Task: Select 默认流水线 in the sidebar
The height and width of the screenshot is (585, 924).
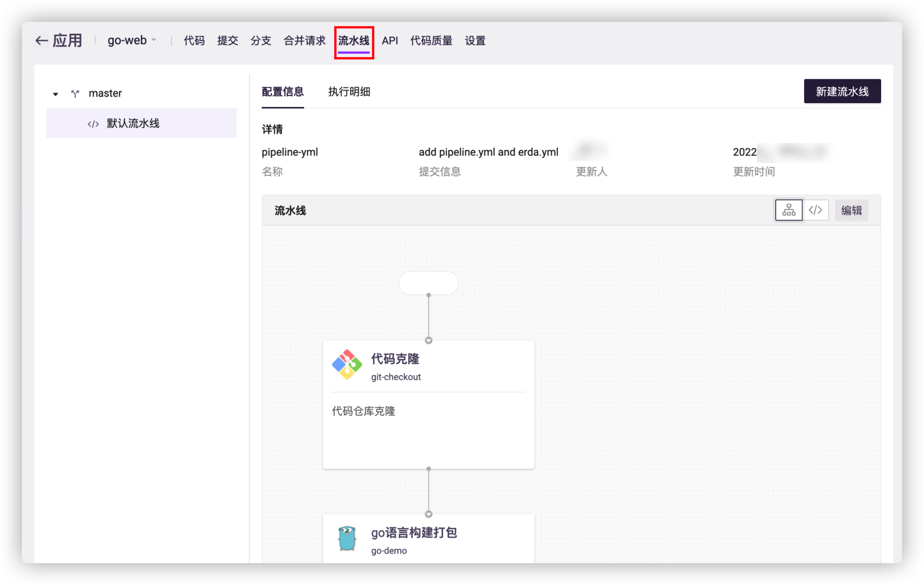Action: click(133, 123)
